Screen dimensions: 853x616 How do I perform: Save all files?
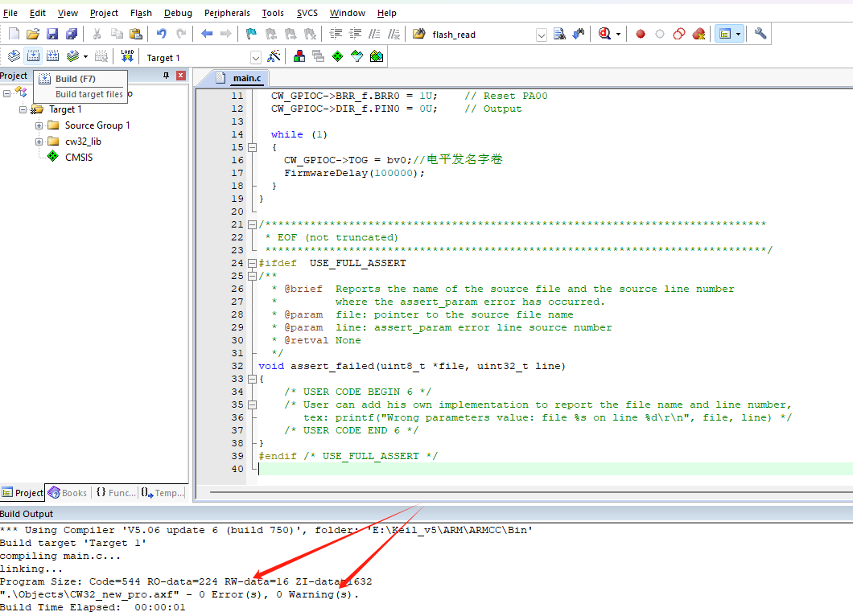(72, 35)
